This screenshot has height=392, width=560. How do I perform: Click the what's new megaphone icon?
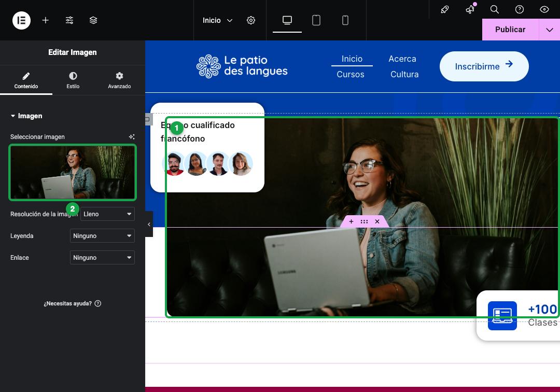[x=470, y=9]
